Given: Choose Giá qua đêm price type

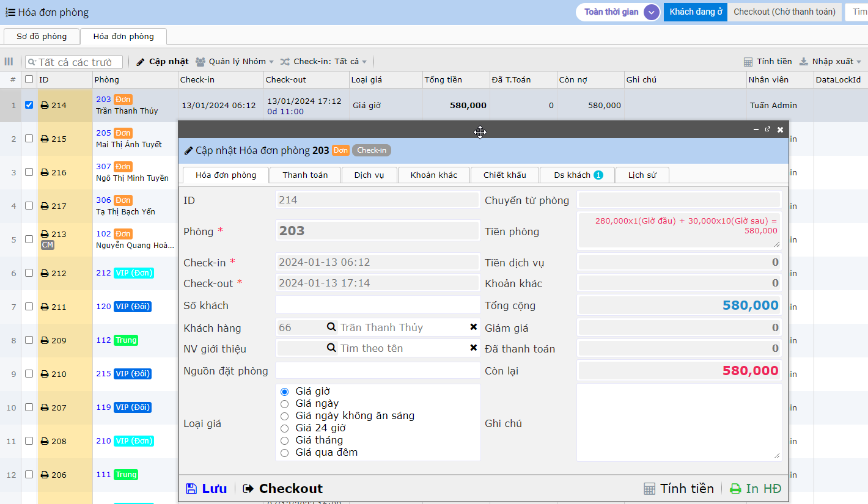Looking at the screenshot, I should [284, 453].
